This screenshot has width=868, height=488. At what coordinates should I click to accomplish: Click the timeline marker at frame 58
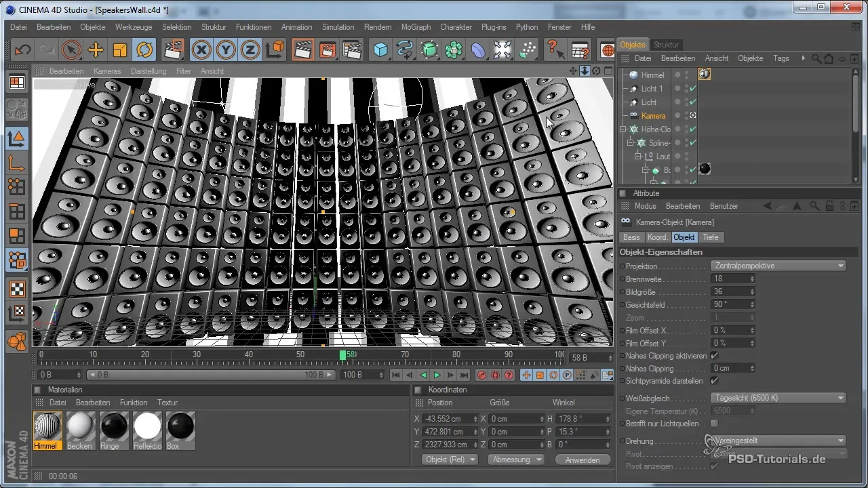pyautogui.click(x=343, y=354)
